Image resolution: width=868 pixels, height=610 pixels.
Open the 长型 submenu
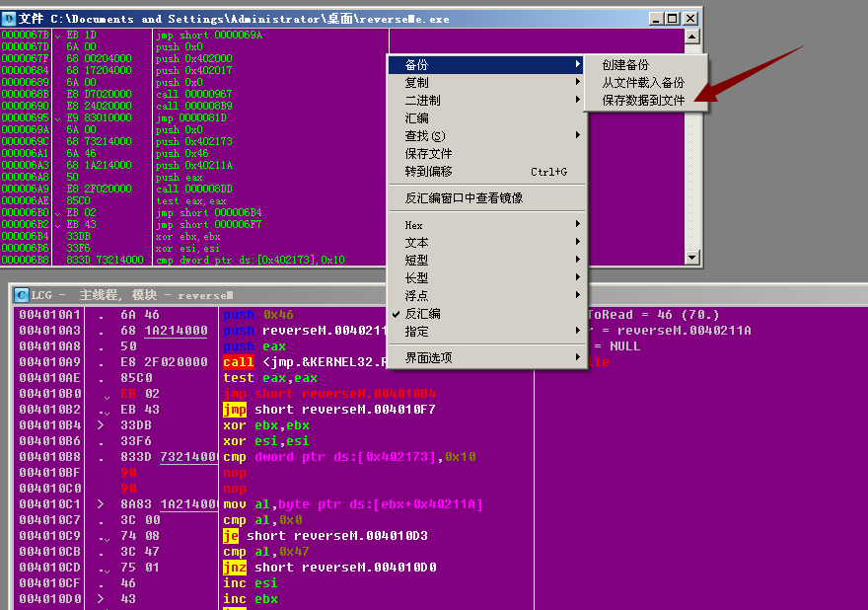coord(486,278)
